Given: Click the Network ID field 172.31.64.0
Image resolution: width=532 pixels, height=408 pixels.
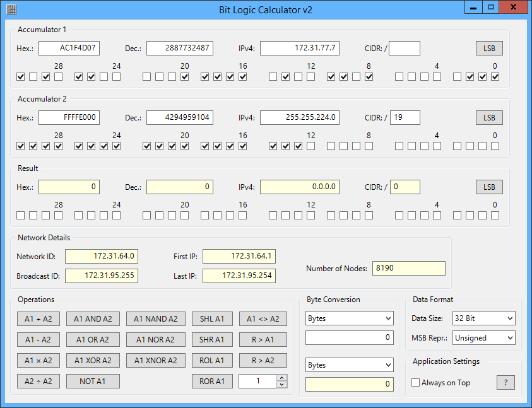Looking at the screenshot, I should click(x=102, y=256).
